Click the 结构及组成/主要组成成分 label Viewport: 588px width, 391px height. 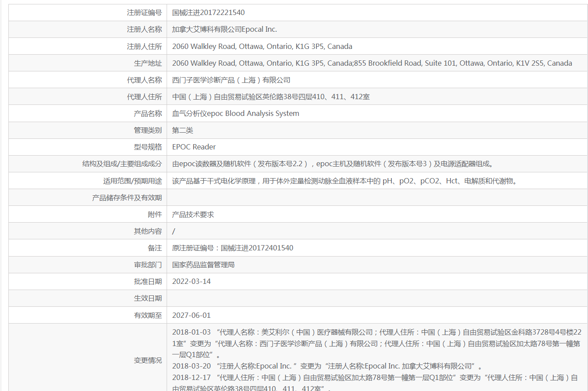122,164
